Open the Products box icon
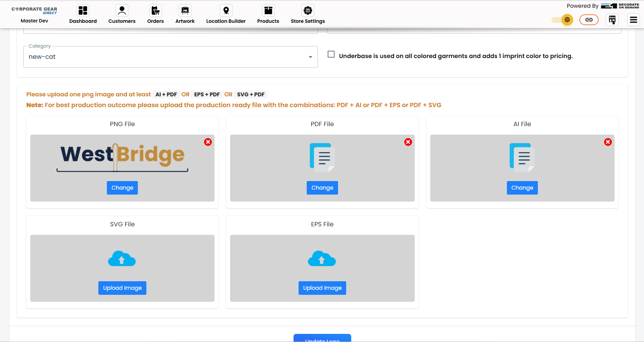This screenshot has height=342, width=644. pyautogui.click(x=268, y=10)
